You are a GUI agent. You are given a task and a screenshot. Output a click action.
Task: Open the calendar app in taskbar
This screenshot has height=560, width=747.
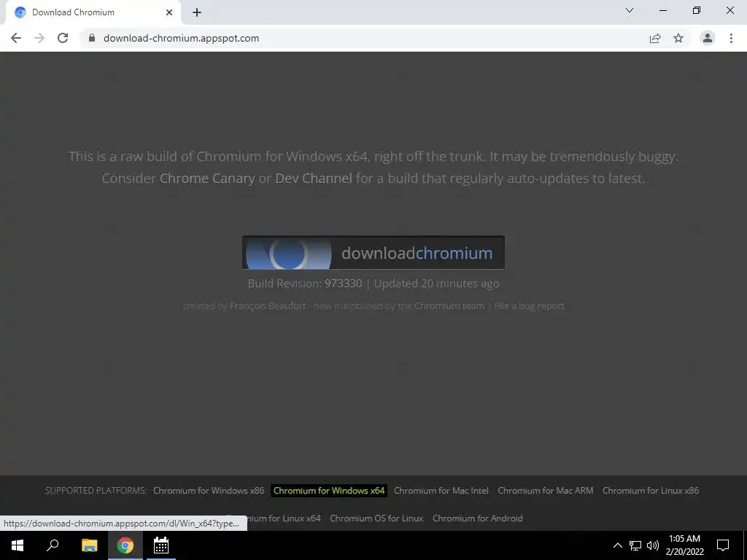[x=161, y=545]
